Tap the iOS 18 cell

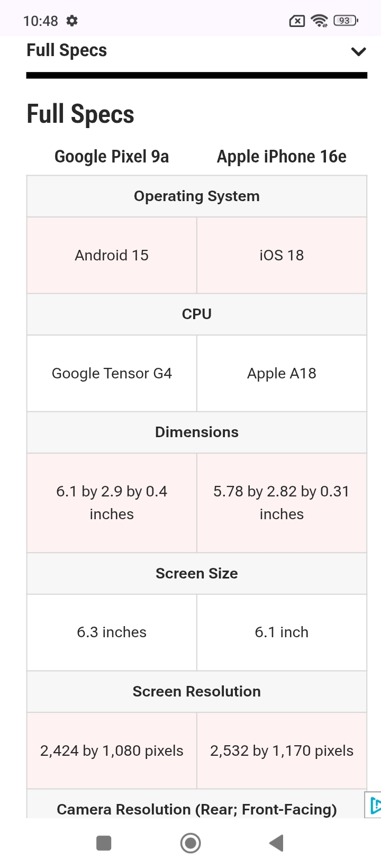coord(282,255)
